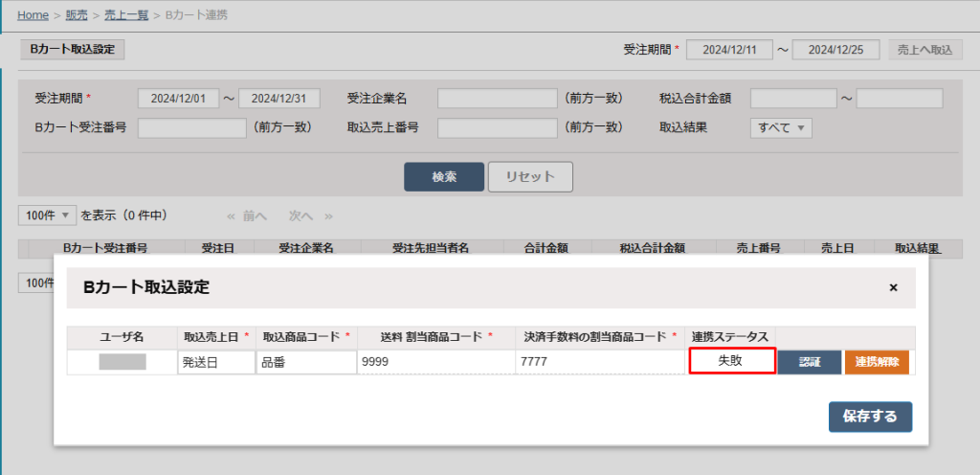
Task: Focus the 税込合計金額 minimum field
Action: 793,98
